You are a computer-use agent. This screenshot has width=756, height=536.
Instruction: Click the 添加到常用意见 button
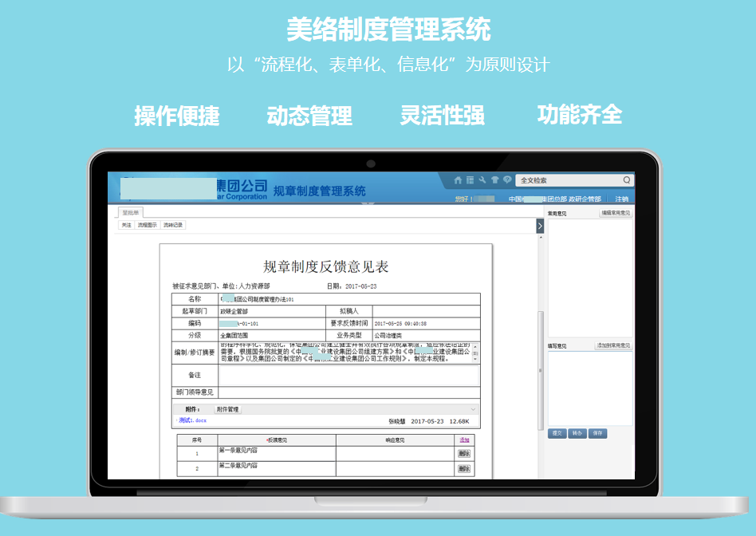613,346
